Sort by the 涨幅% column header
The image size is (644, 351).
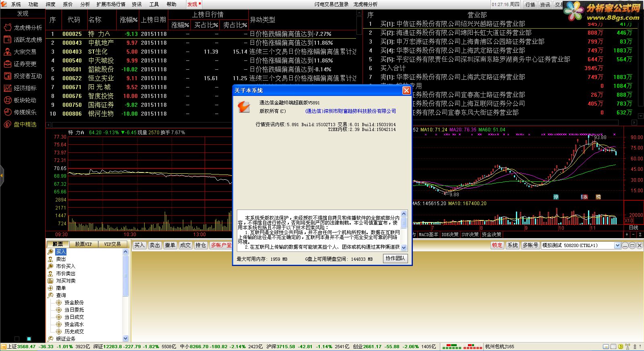(128, 20)
